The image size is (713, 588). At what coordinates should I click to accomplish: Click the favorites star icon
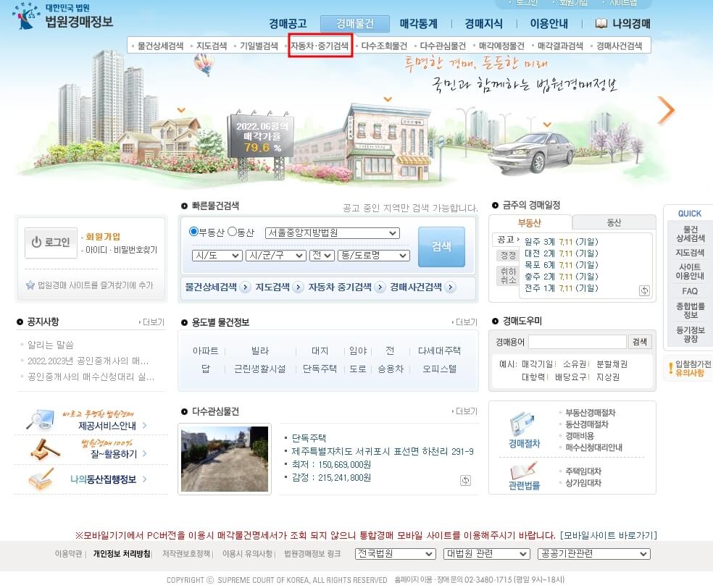(x=30, y=285)
